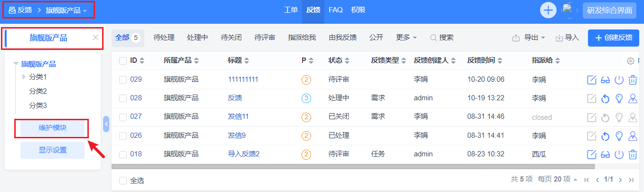Click the rotate arrow icon in row 026
Screen dimensions: 644x192
606,136
